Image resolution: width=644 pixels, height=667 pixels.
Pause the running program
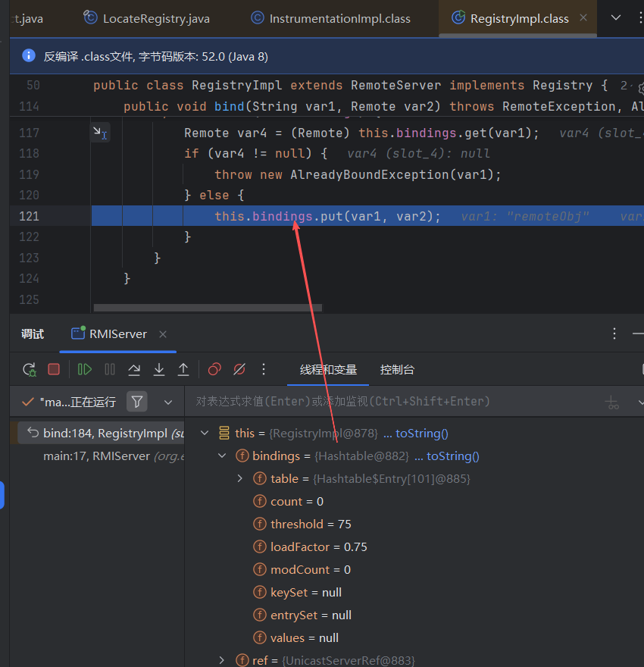110,370
